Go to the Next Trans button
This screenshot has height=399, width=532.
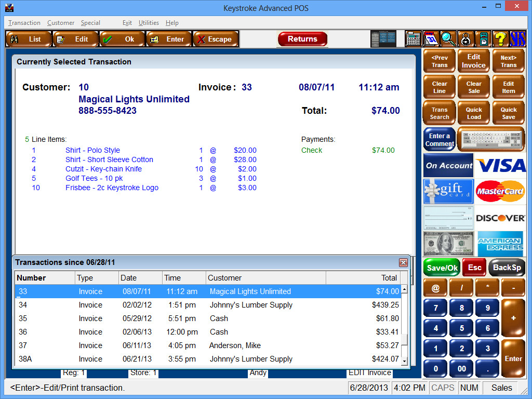coord(508,61)
